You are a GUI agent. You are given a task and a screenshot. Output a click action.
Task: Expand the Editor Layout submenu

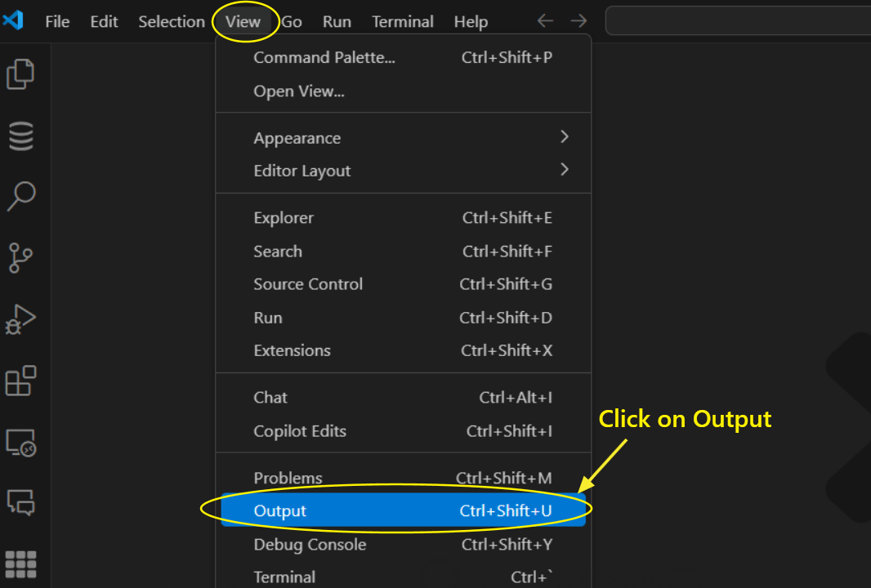point(404,171)
